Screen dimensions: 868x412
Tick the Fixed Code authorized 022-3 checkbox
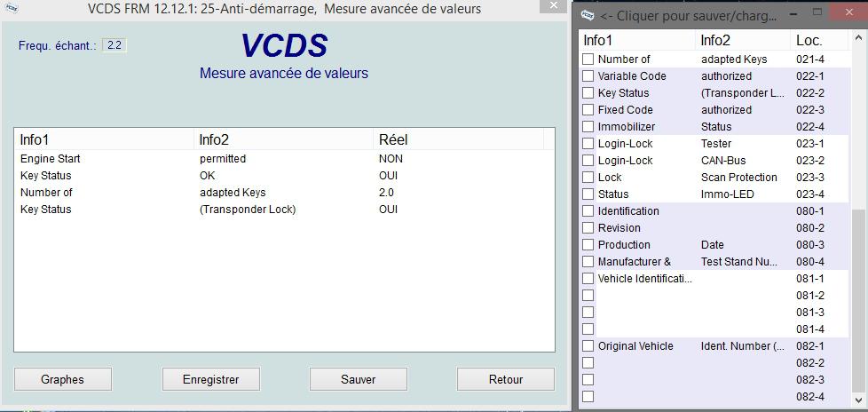click(588, 109)
